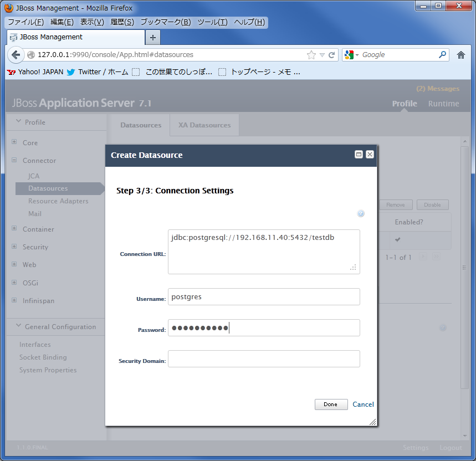The image size is (476, 461).
Task: Open the トップページ - メモ bookmark
Action: pyautogui.click(x=259, y=72)
